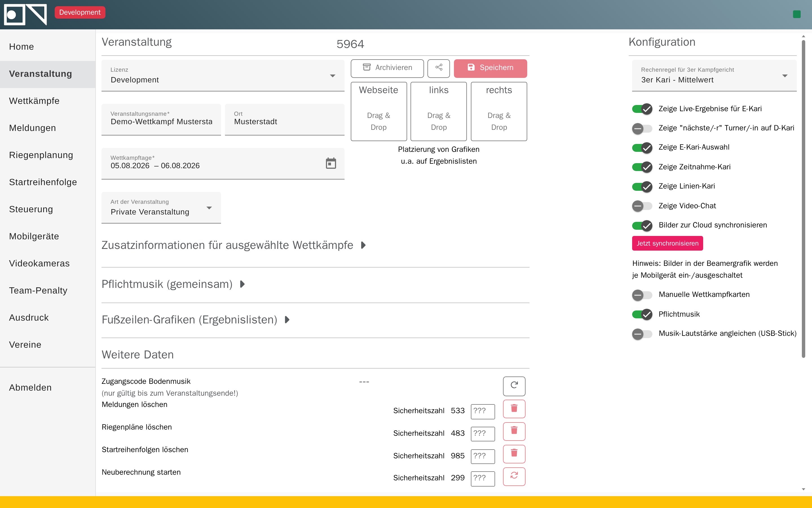This screenshot has height=508, width=812.
Task: Enable Zeige "nächste/-r" Turner/-in auf D-Kari
Action: [x=642, y=128]
